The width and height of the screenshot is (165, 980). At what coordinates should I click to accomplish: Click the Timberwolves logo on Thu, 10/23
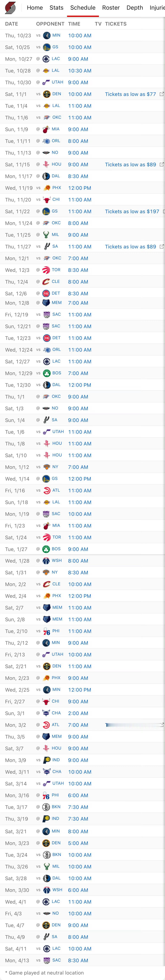[x=46, y=35]
